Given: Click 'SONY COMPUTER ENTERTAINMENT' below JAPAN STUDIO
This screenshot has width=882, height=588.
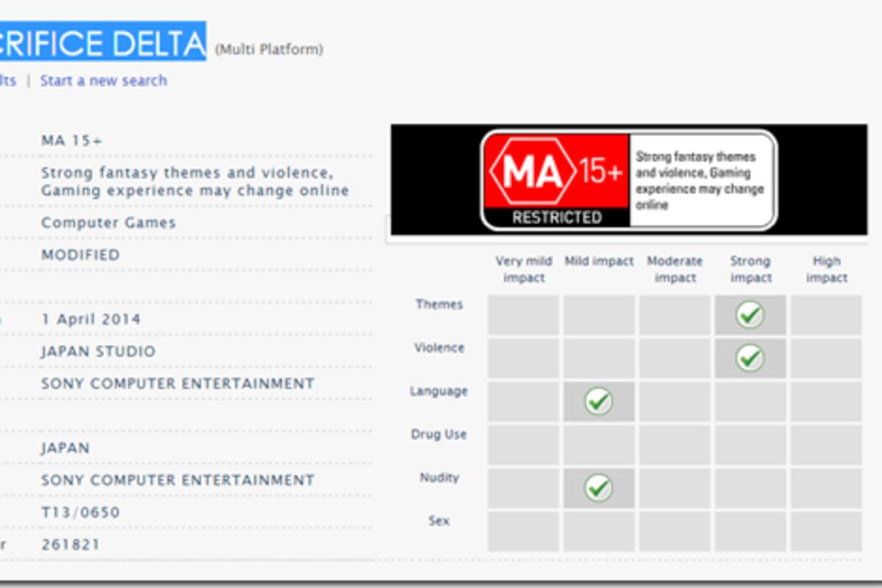Looking at the screenshot, I should point(178,384).
